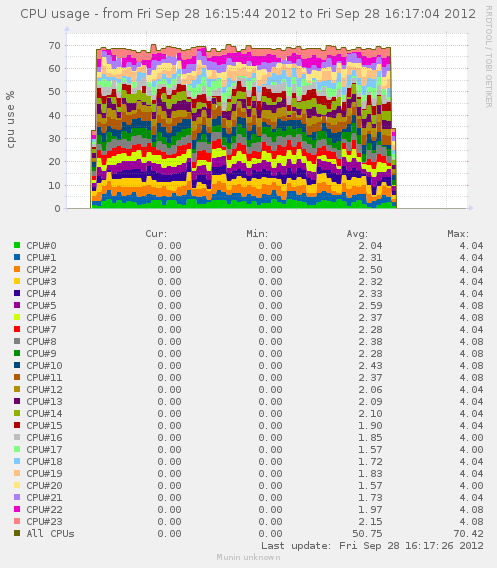Click the All CPUs max value 70.42
Viewport: 497px width, 568px height.
tap(468, 533)
